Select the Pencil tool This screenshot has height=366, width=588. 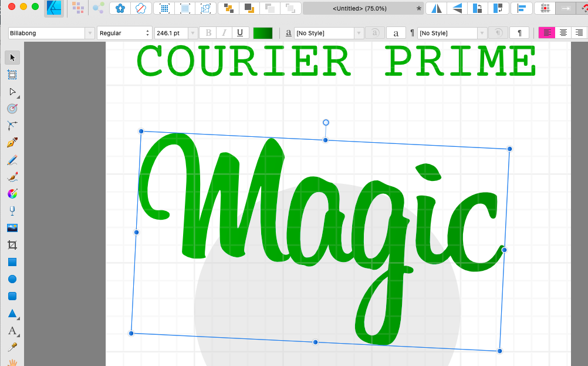pyautogui.click(x=12, y=160)
